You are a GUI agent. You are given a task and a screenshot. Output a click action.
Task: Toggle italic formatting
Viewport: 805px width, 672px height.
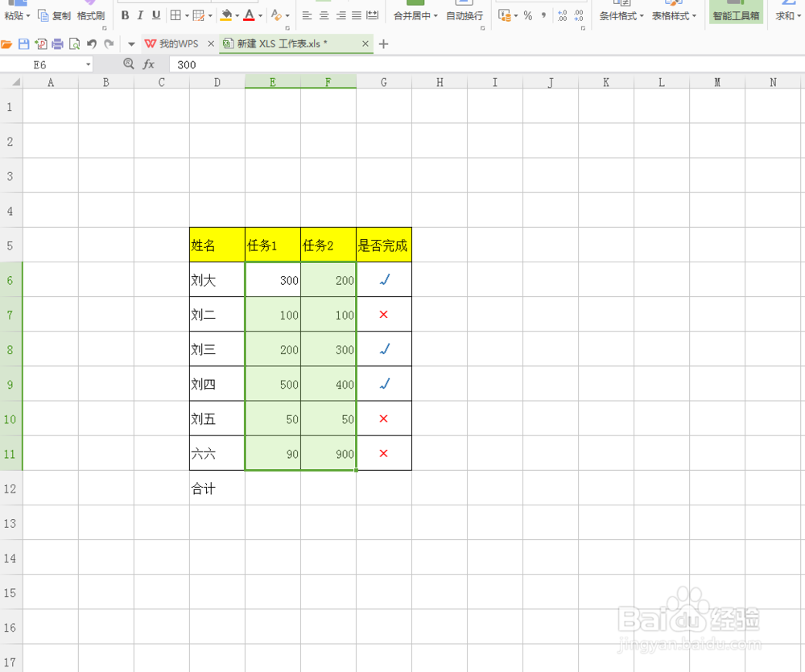pyautogui.click(x=138, y=15)
